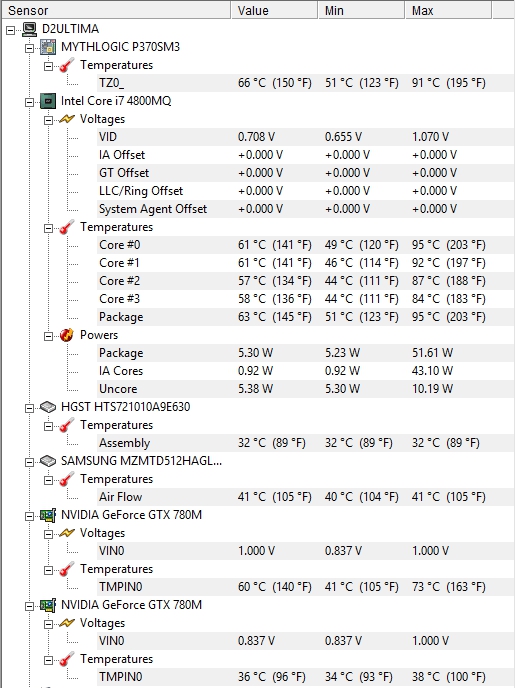Click the Min column header
Image resolution: width=515 pixels, height=688 pixels.
[x=361, y=10]
